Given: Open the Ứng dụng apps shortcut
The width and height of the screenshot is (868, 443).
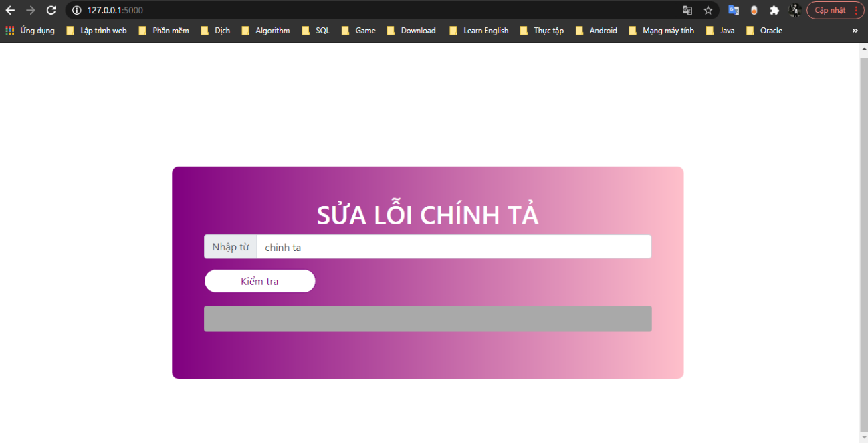Looking at the screenshot, I should coord(30,31).
